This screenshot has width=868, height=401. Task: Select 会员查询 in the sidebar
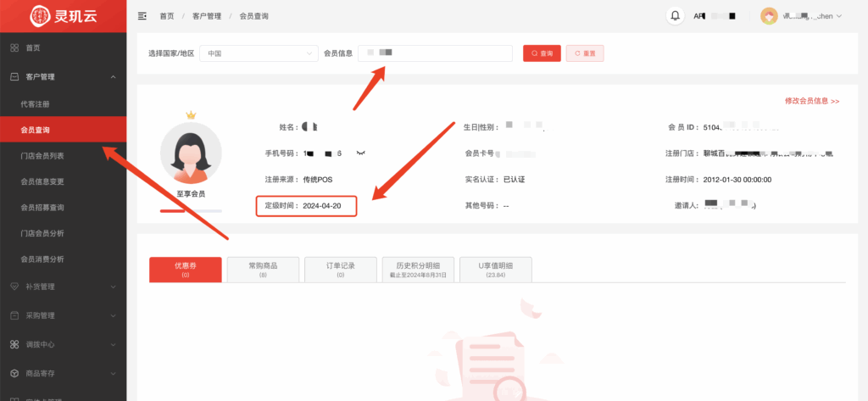point(63,131)
